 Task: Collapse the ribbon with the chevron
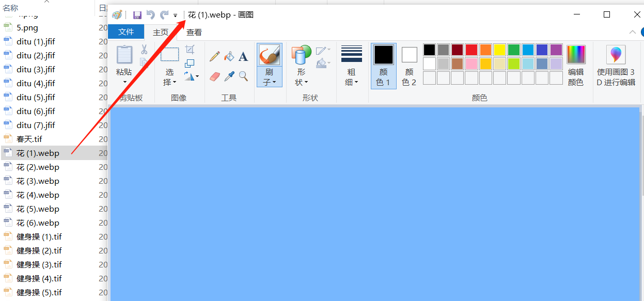[632, 32]
